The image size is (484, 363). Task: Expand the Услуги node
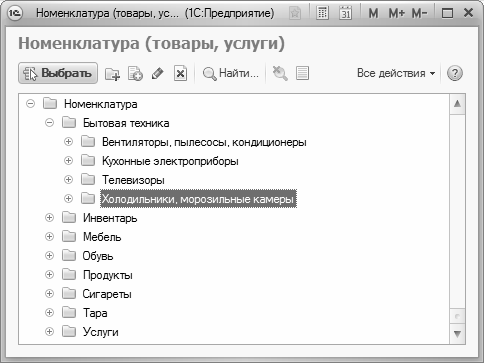tap(49, 332)
